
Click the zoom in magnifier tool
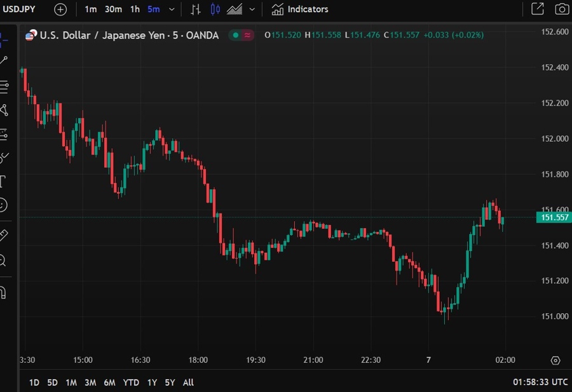pyautogui.click(x=3, y=260)
